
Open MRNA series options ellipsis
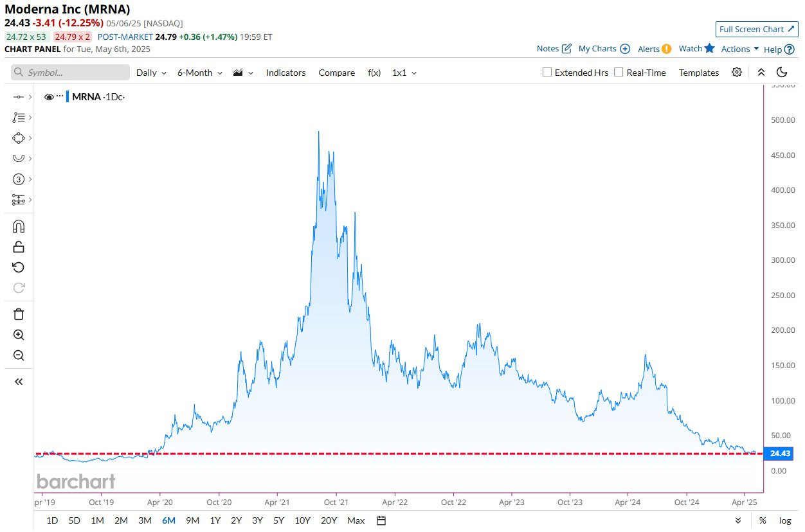(x=60, y=96)
